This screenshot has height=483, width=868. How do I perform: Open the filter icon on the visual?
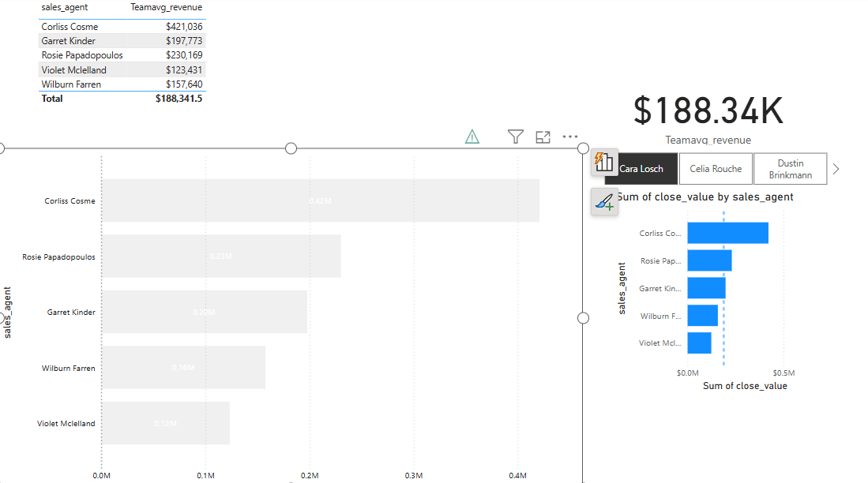516,137
